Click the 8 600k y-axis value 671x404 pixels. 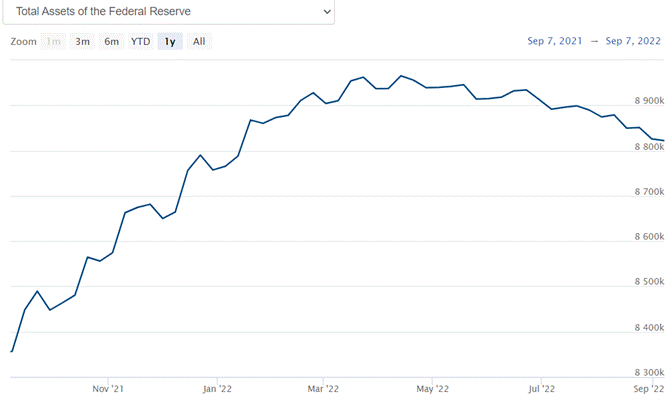tap(649, 237)
